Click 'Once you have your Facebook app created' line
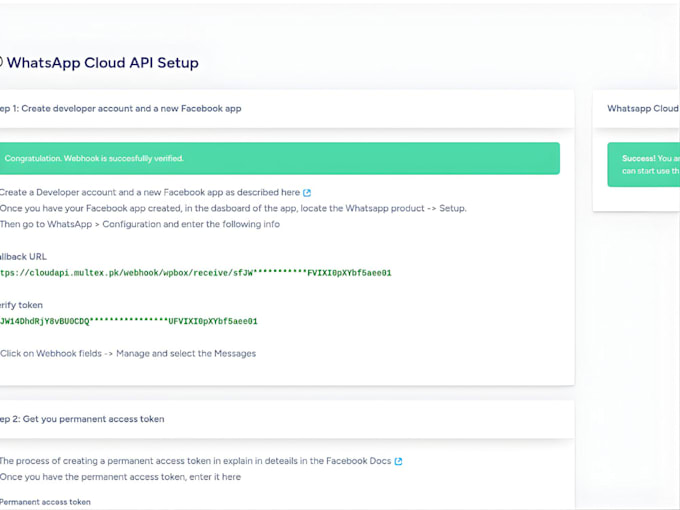The height and width of the screenshot is (510, 680). click(x=233, y=208)
